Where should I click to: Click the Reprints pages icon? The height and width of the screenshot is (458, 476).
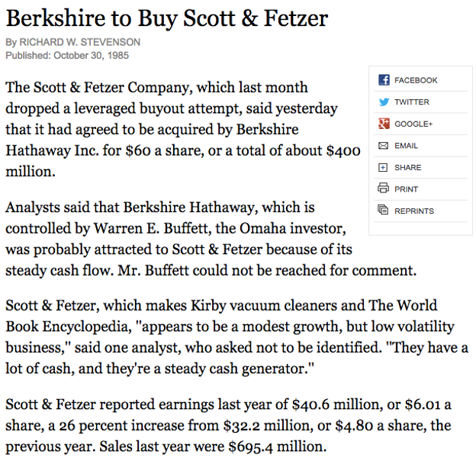pos(383,210)
